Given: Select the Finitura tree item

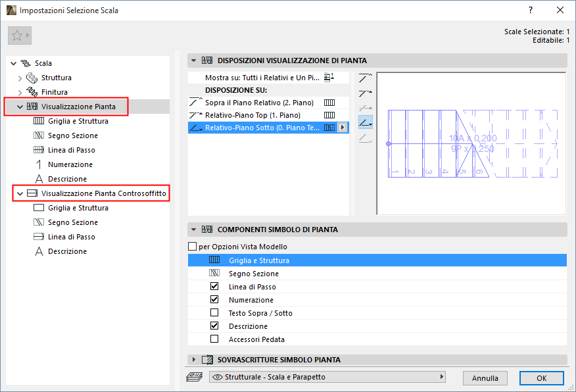Looking at the screenshot, I should (55, 92).
